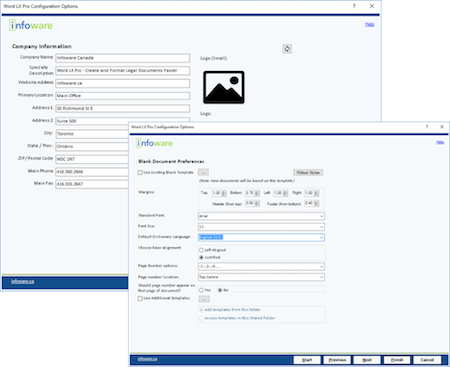Select the Justified radio button
The height and width of the screenshot is (367, 450).
pyautogui.click(x=201, y=257)
